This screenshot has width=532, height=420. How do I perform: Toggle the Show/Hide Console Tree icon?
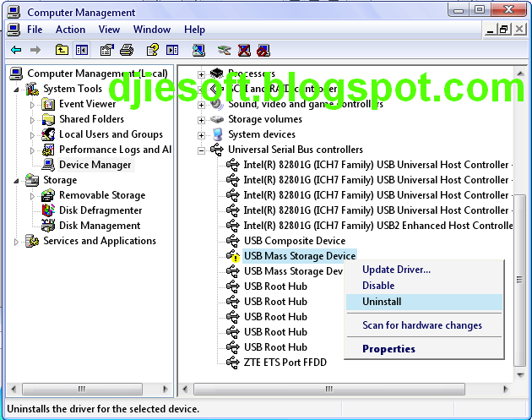pos(82,50)
